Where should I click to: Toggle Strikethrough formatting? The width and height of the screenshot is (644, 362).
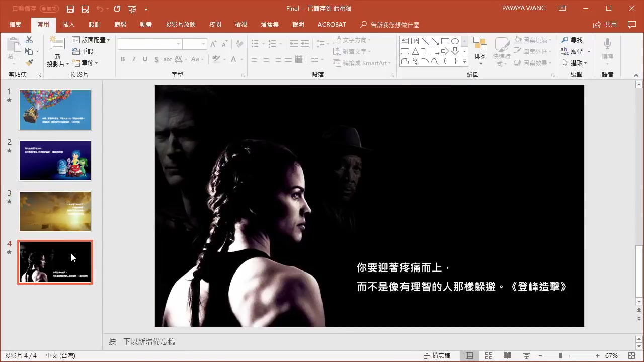click(168, 59)
